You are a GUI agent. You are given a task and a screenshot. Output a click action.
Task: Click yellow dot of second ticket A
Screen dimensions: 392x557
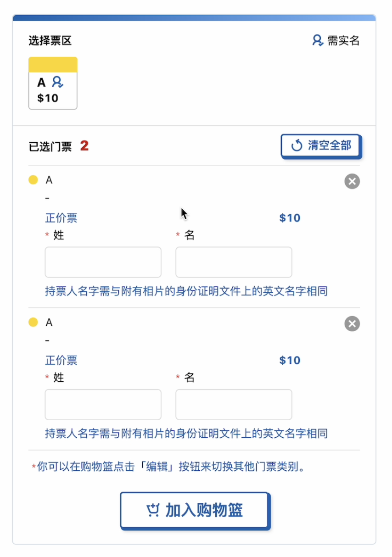33,322
